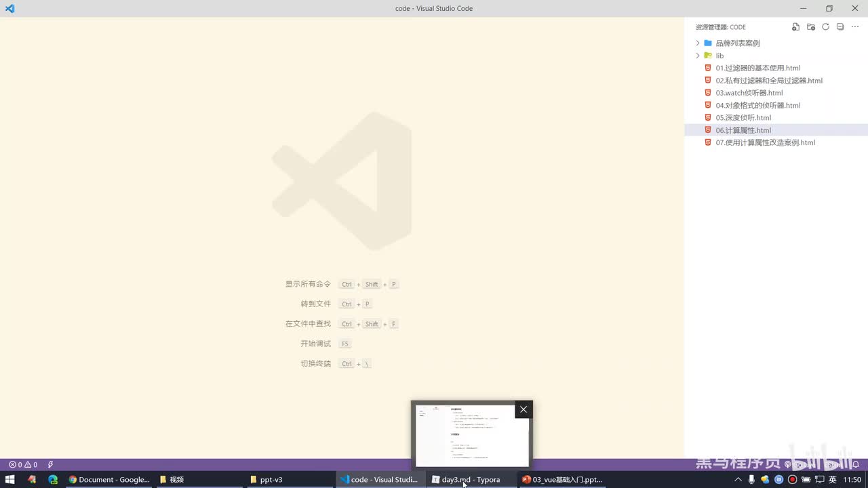This screenshot has height=488, width=868.
Task: Click the 在文件中查找 shortcut hint text
Action: 309,323
